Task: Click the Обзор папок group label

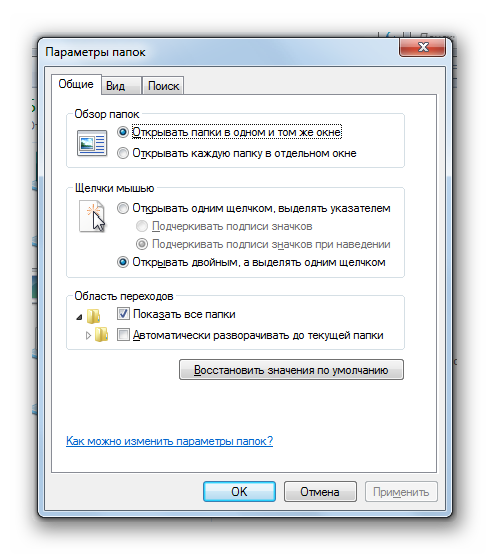Action: 107,114
